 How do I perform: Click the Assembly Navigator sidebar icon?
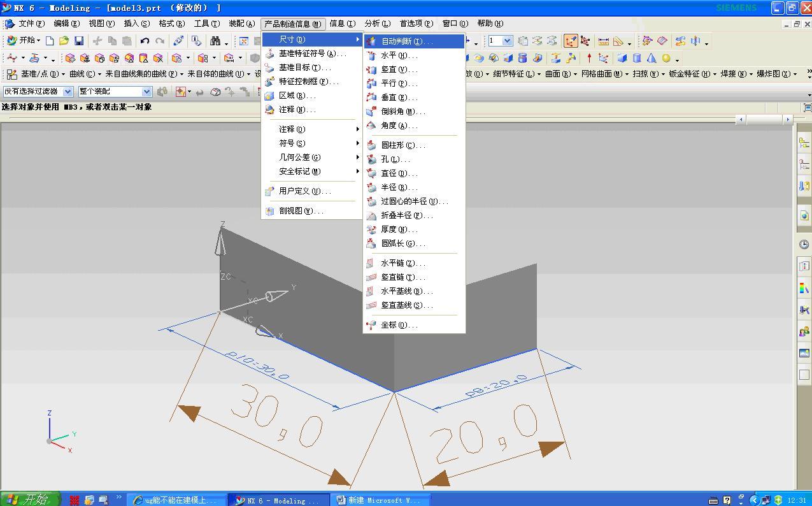point(804,143)
